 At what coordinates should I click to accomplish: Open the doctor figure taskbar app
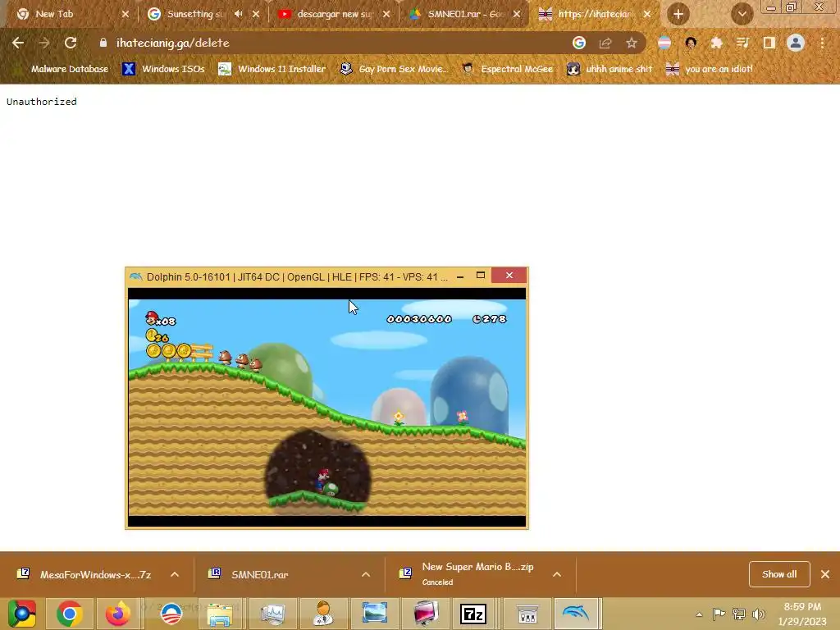point(323,614)
